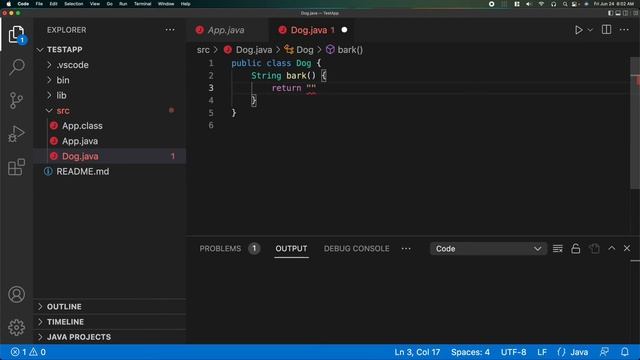Open Spotlight search in menu bar
This screenshot has height=360, width=640.
[x=565, y=4]
